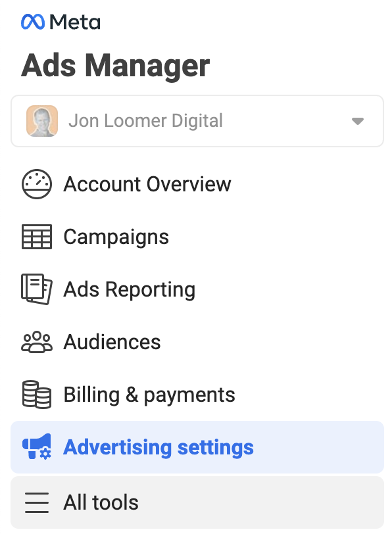Click the Billing coin stacks icon
392x534 pixels.
[37, 395]
